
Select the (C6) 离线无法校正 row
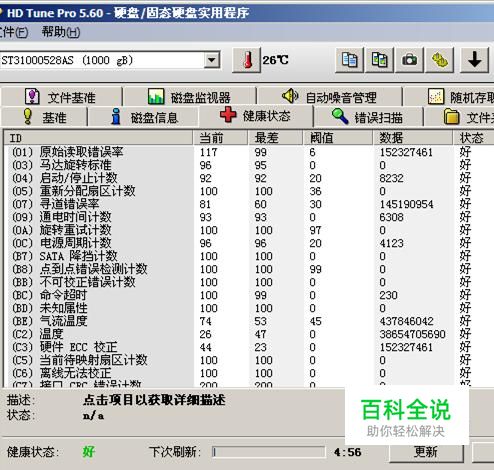249,373
